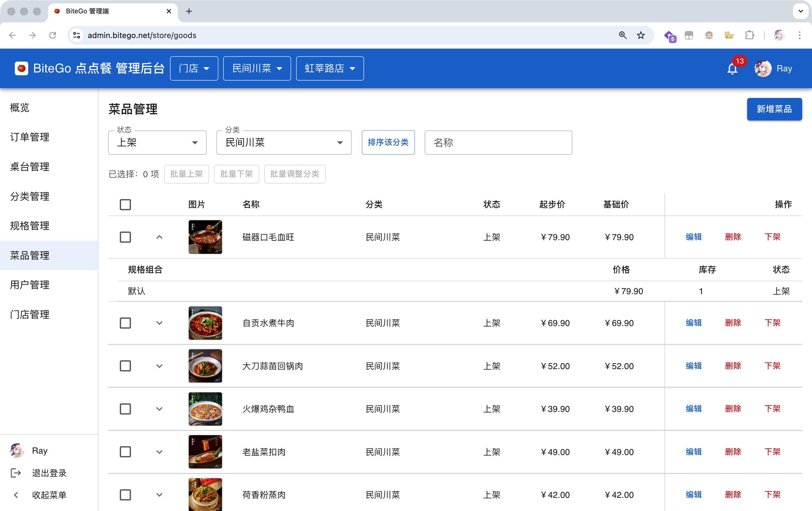812x511 pixels.
Task: Open the 状态 filter dropdown showing 上架
Action: tap(157, 142)
